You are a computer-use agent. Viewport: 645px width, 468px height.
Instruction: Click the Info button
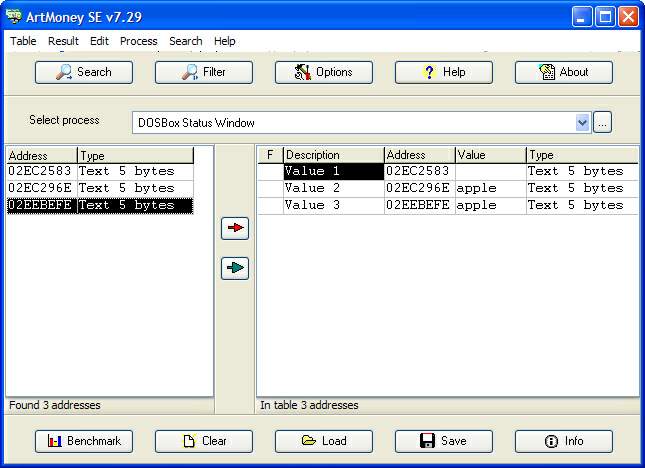click(x=564, y=441)
